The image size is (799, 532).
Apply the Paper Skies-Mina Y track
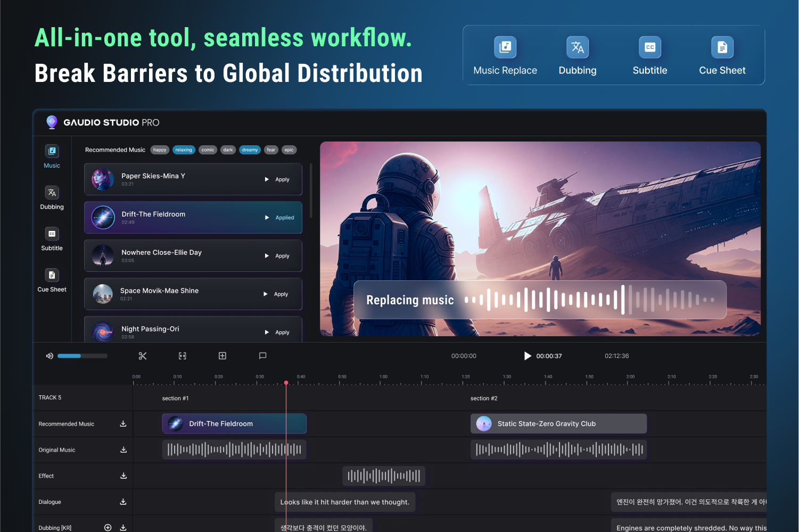click(x=282, y=180)
